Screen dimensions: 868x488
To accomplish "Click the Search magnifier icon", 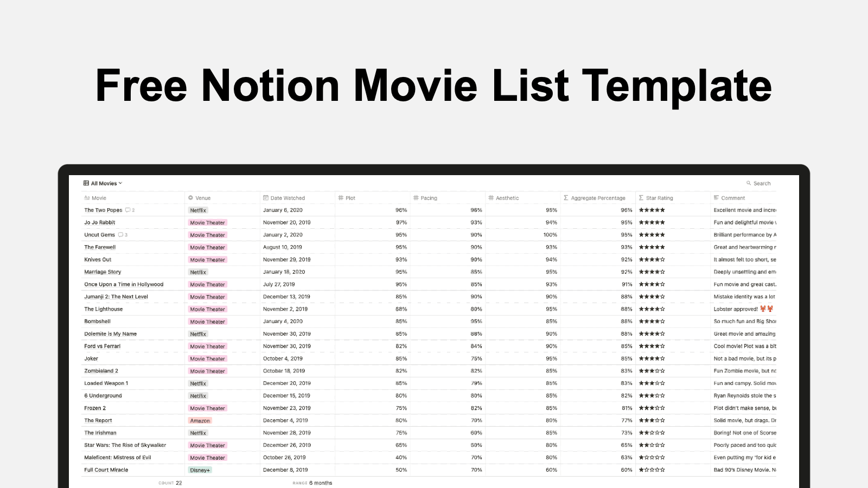I will click(749, 183).
